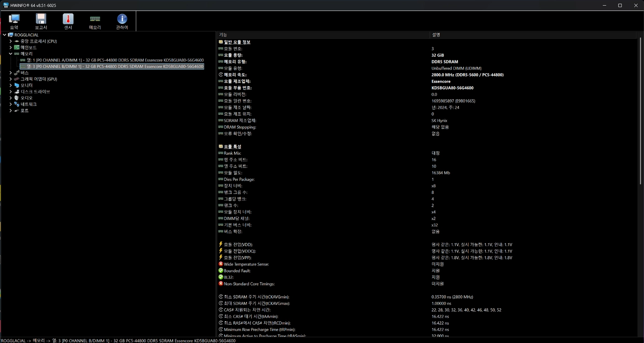644x343 pixels.
Task: Select the 네트워크 tree item
Action: pyautogui.click(x=28, y=104)
